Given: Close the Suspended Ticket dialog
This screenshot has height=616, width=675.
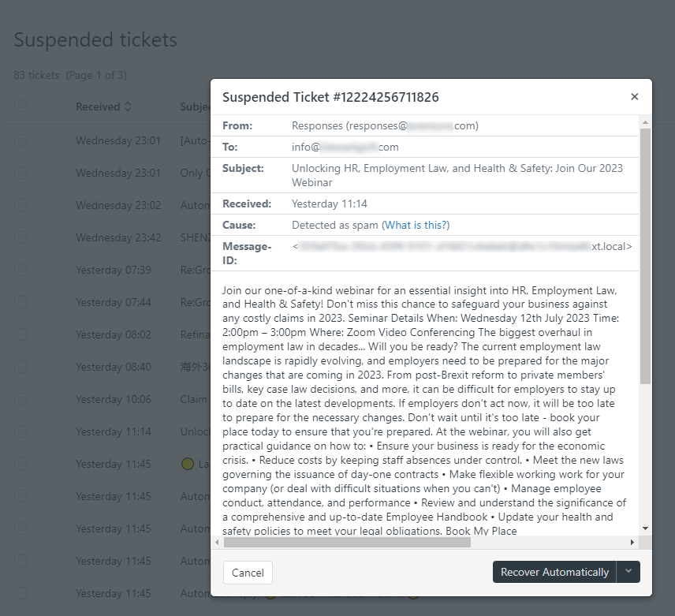Looking at the screenshot, I should [635, 96].
